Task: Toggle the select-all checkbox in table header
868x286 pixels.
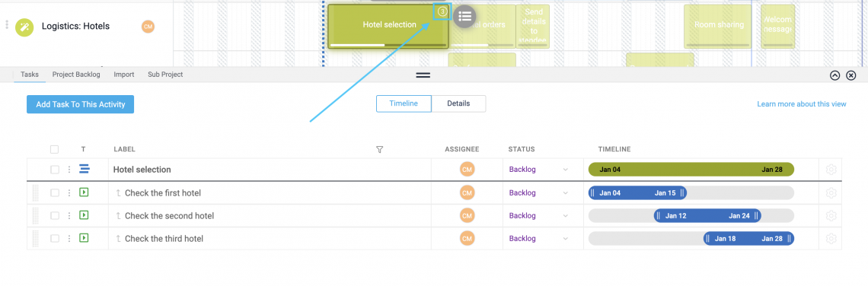Action: 54,149
